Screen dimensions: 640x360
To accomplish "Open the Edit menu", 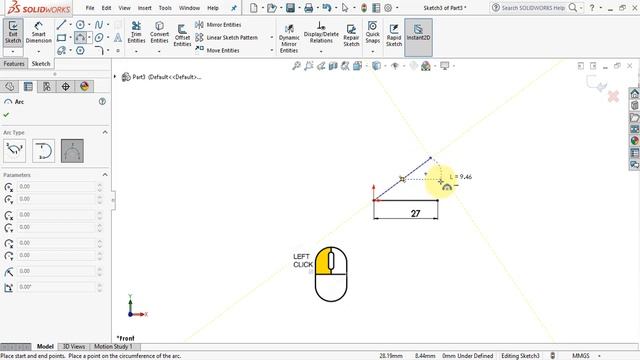I will [107, 8].
